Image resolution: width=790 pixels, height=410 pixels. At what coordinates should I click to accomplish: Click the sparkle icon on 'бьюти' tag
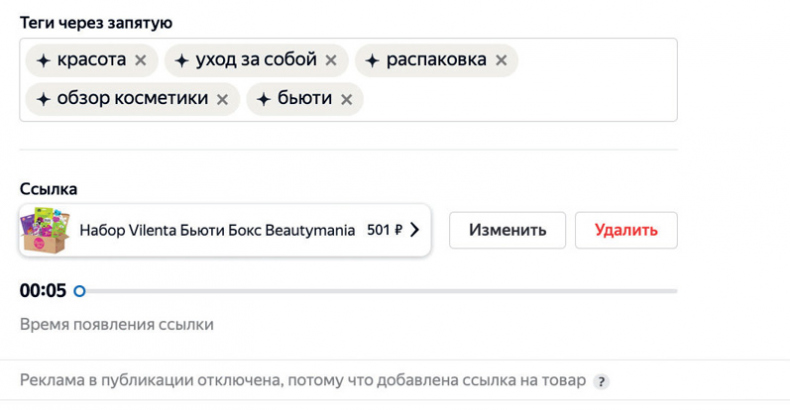(x=264, y=99)
